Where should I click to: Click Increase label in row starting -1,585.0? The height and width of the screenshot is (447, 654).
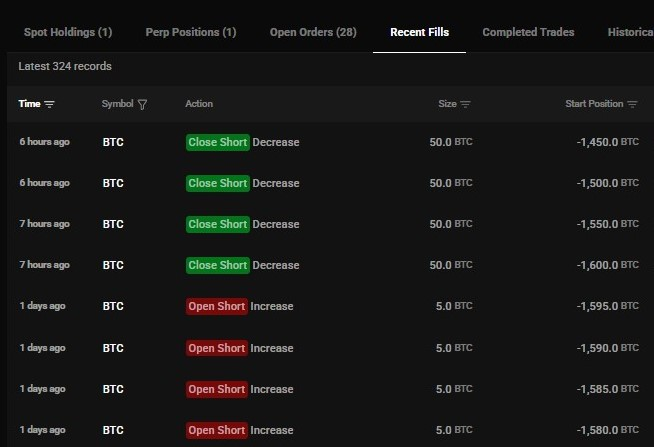272,389
